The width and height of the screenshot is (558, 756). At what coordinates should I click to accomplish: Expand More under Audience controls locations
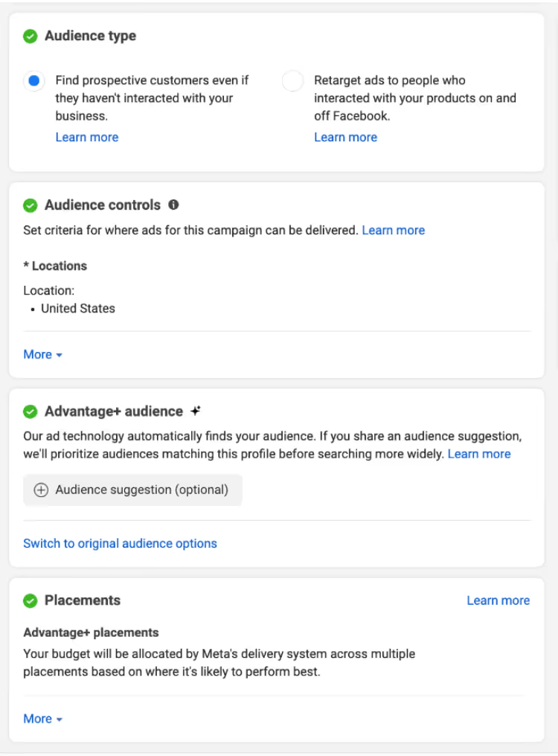pyautogui.click(x=42, y=355)
